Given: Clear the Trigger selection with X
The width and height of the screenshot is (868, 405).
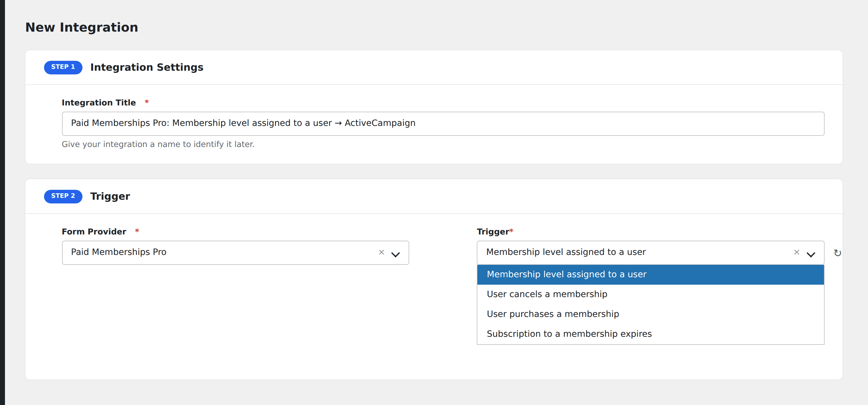Looking at the screenshot, I should click(x=797, y=252).
